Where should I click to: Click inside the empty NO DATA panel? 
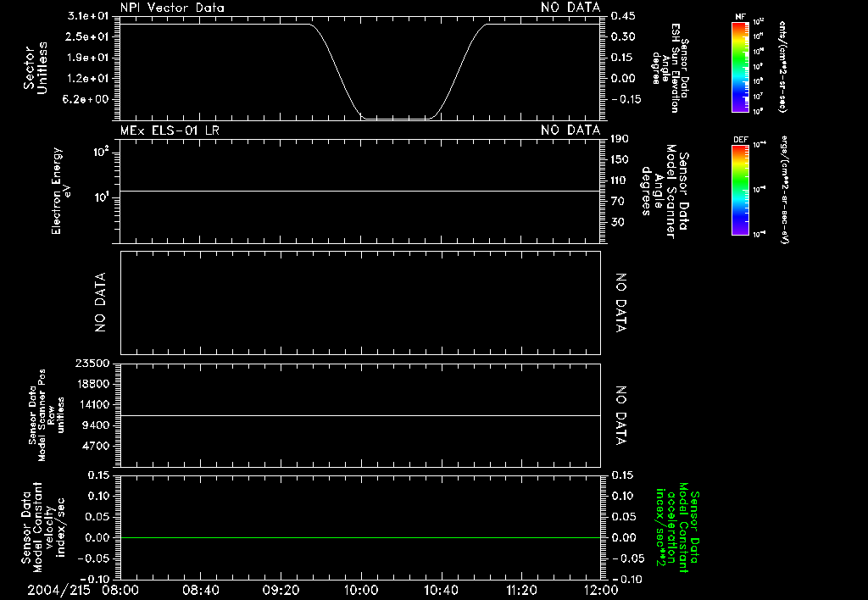pos(360,303)
